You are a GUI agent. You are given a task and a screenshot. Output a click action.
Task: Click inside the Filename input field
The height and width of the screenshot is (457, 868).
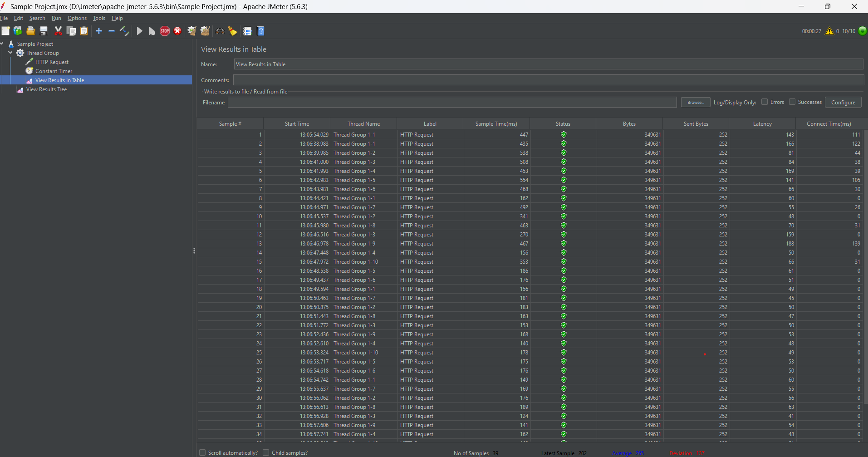tap(452, 103)
